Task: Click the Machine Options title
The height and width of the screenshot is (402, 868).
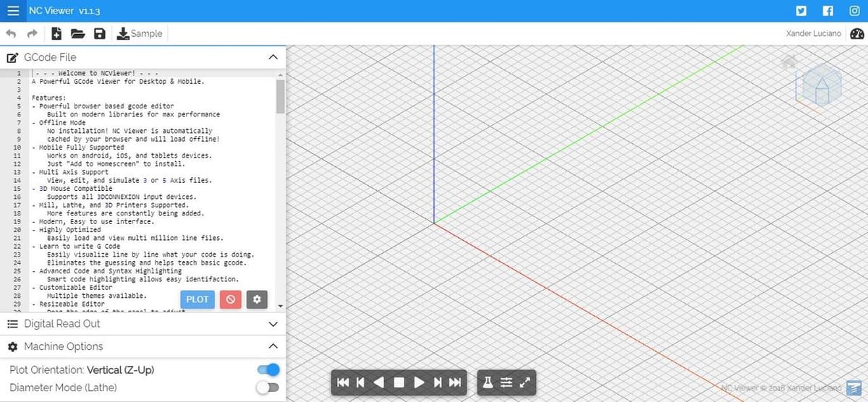Action: click(x=64, y=346)
